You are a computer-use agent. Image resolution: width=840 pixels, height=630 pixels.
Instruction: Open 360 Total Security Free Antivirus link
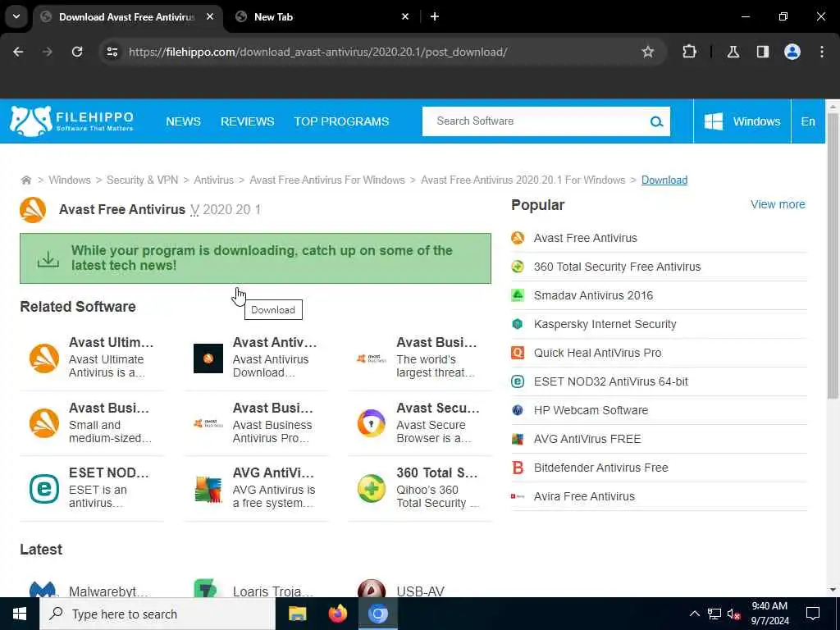pyautogui.click(x=617, y=267)
